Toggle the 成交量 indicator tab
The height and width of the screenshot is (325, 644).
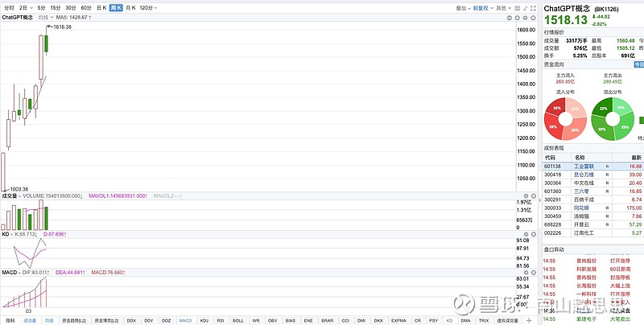click(x=30, y=320)
